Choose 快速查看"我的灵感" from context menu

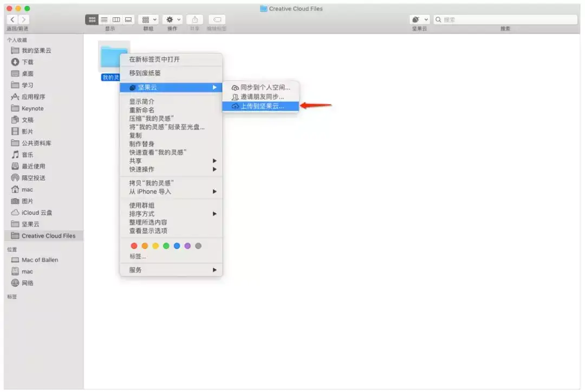171,152
